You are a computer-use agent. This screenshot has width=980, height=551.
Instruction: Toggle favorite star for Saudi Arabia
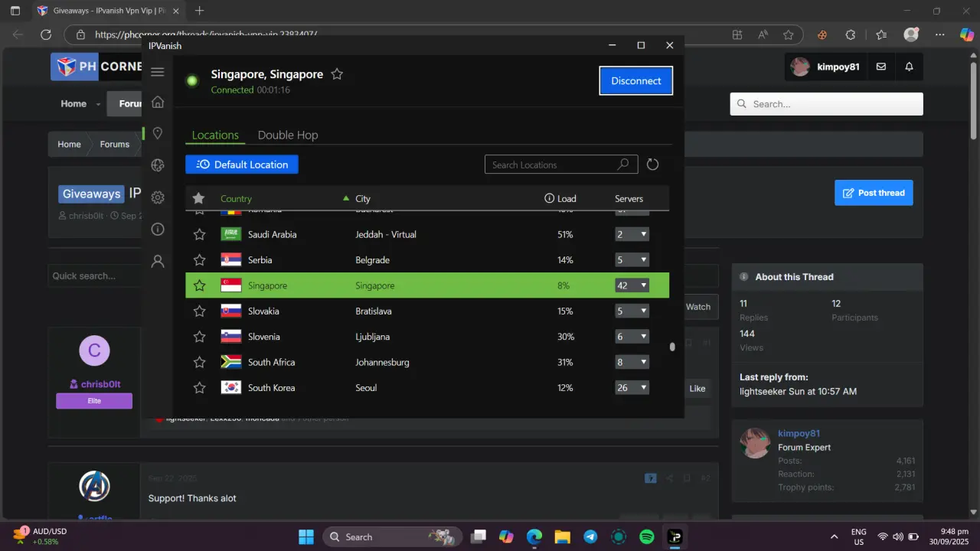point(199,234)
